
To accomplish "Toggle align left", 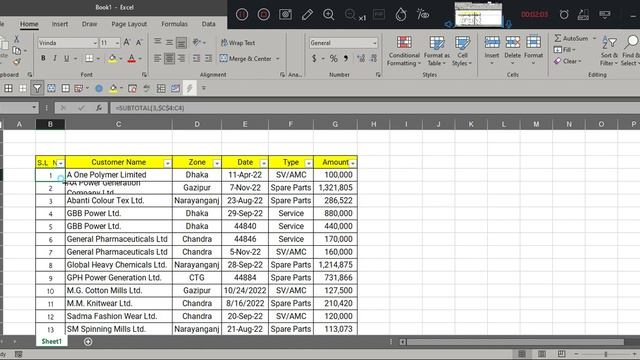I will click(157, 58).
